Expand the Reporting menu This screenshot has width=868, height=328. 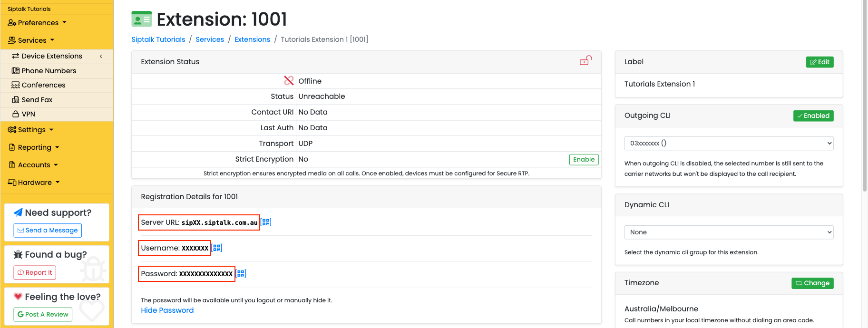click(x=34, y=147)
